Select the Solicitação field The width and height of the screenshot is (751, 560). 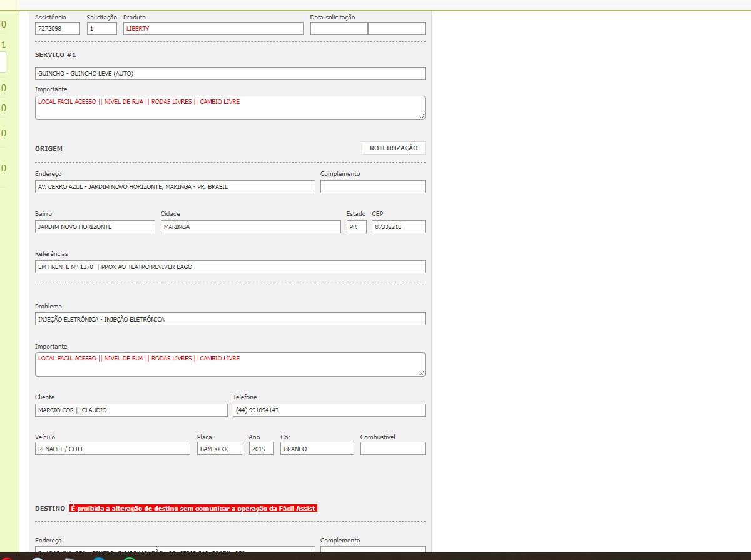(101, 29)
